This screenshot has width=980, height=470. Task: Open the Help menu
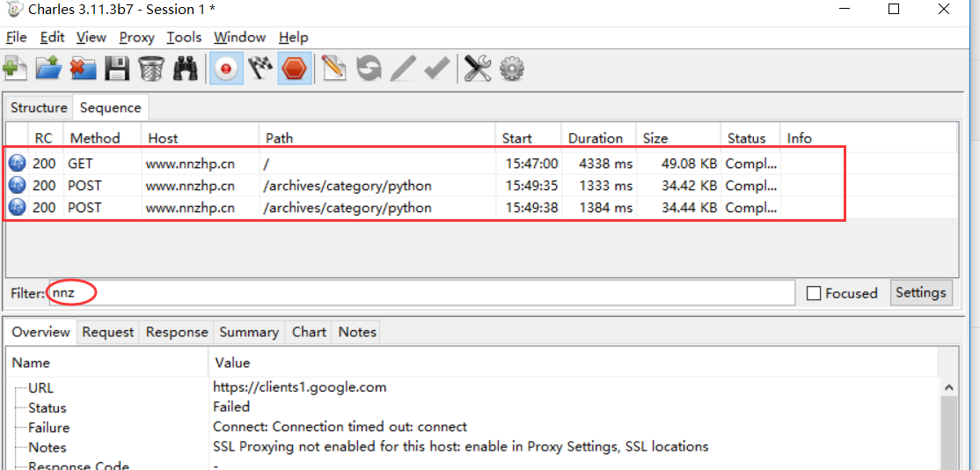(x=294, y=38)
